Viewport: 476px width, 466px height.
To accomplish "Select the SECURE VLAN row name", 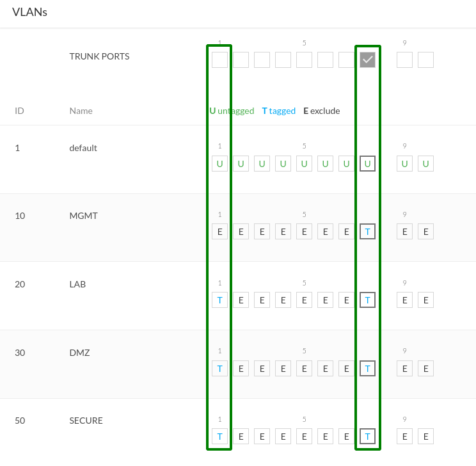I will coord(86,421).
